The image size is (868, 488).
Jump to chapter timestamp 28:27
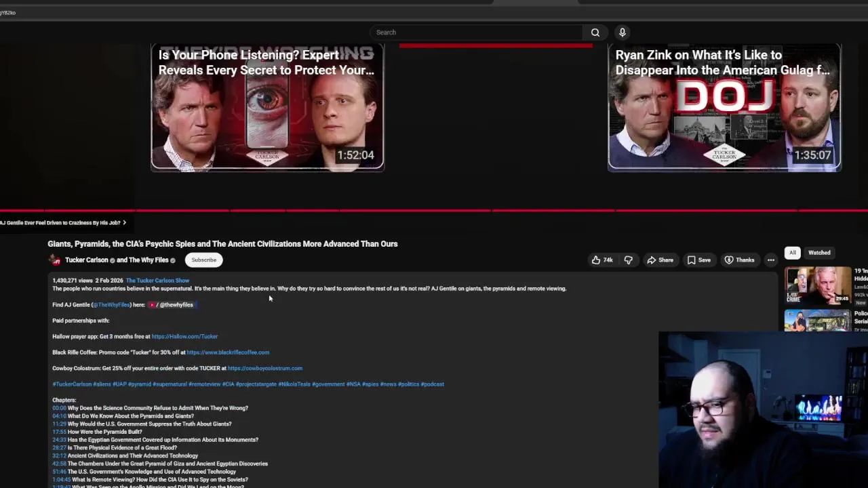(x=59, y=448)
